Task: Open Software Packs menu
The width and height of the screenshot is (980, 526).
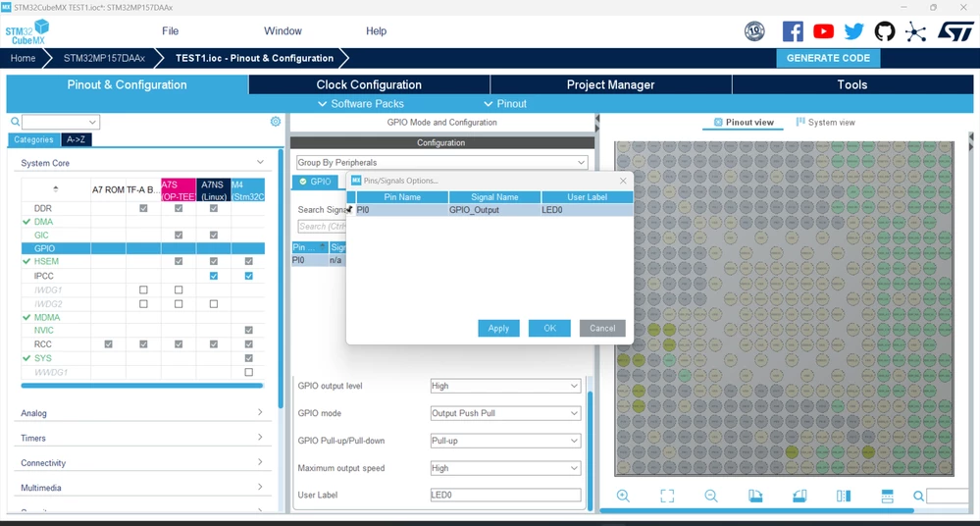Action: [361, 104]
